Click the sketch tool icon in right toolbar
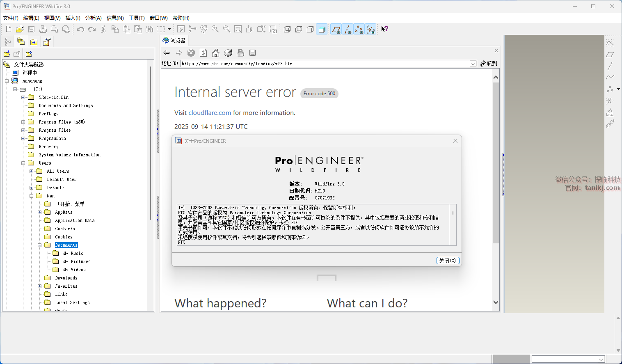The image size is (622, 364). [x=610, y=43]
